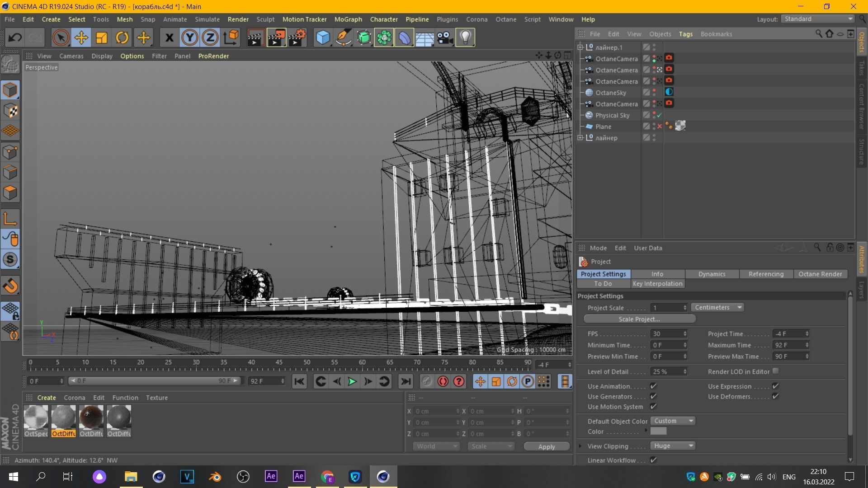The image size is (868, 488).
Task: Open the Info tab
Action: click(x=657, y=274)
